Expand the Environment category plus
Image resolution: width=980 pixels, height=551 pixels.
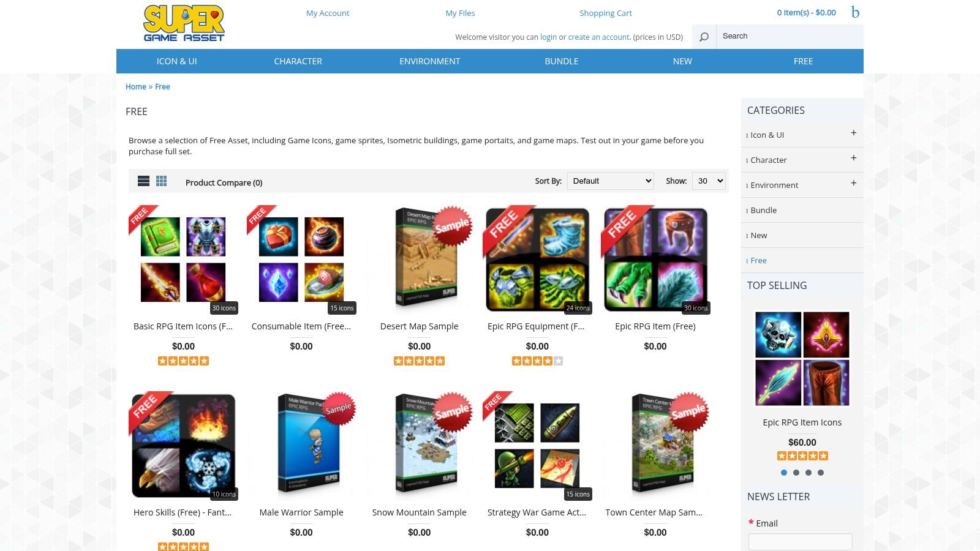[853, 183]
